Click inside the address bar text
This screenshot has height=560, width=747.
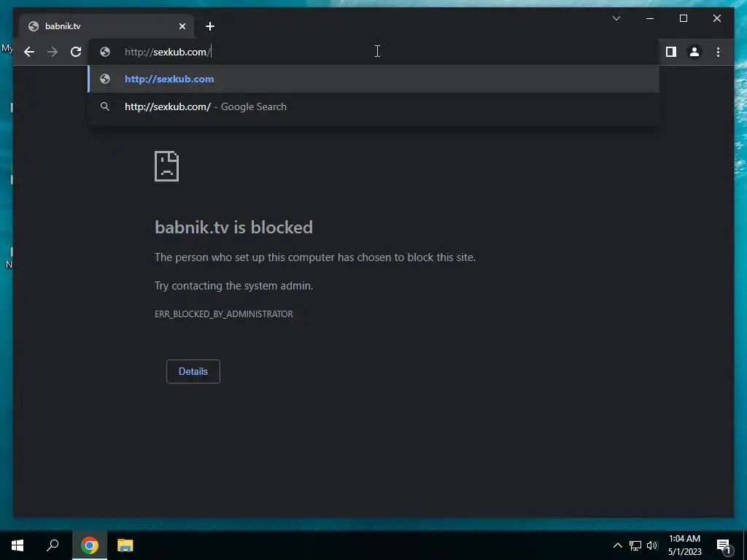168,52
